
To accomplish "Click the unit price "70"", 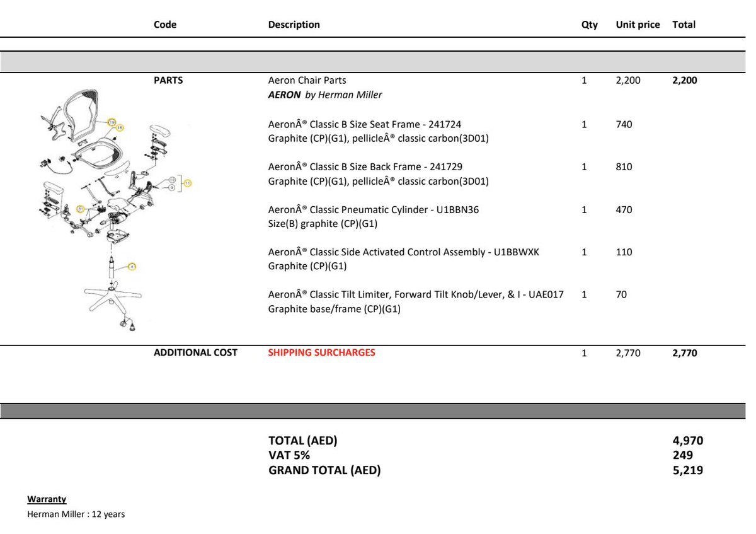I will [x=621, y=294].
